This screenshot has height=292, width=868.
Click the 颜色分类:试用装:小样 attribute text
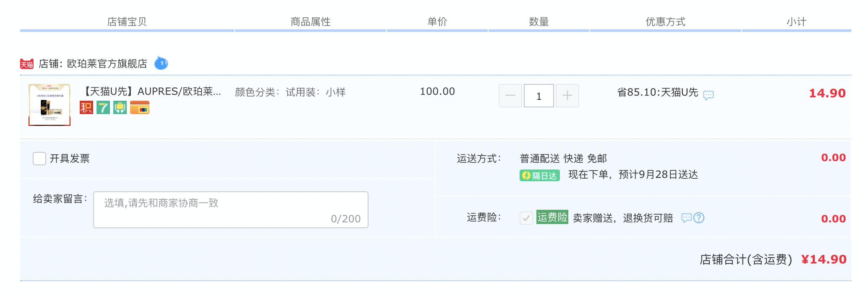(290, 92)
